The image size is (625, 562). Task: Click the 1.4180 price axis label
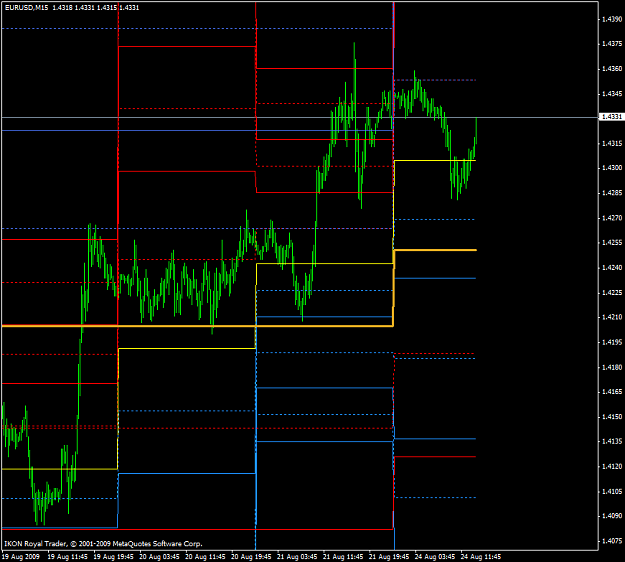612,367
